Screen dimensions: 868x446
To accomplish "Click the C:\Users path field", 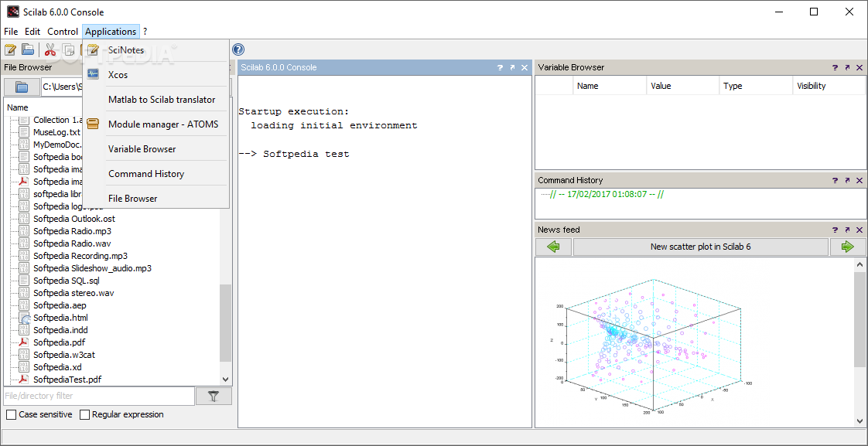I will coord(62,87).
